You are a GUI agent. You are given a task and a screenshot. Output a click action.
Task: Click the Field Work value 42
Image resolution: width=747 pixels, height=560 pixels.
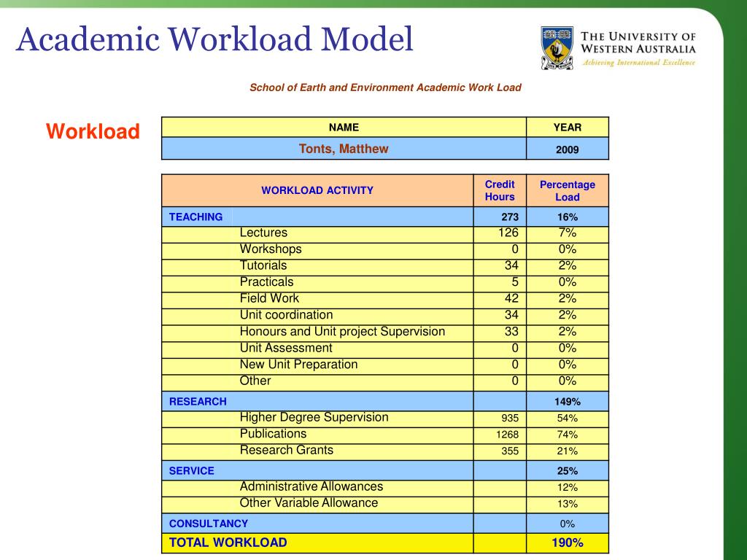pyautogui.click(x=511, y=298)
